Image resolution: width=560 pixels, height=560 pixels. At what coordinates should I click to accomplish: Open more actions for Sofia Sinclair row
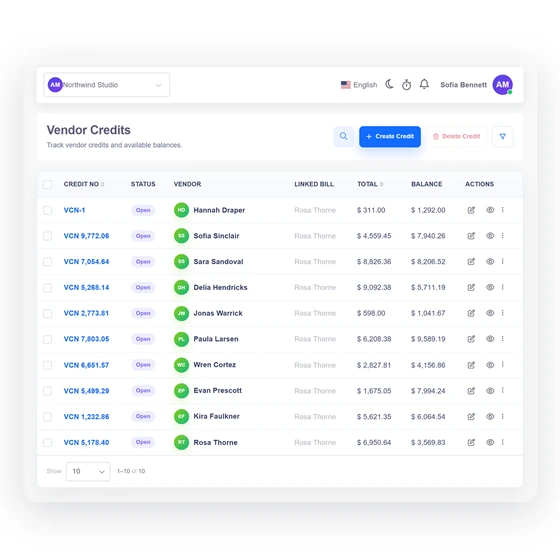pos(502,235)
